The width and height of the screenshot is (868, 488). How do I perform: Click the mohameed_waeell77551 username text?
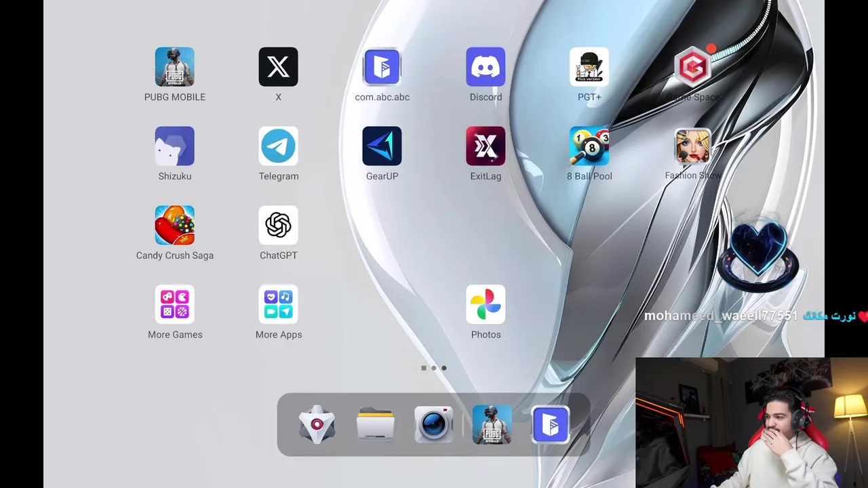pos(721,316)
